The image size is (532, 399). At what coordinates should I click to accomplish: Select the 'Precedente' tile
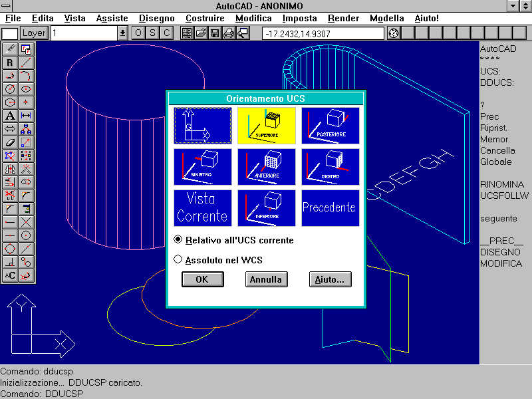[330, 207]
